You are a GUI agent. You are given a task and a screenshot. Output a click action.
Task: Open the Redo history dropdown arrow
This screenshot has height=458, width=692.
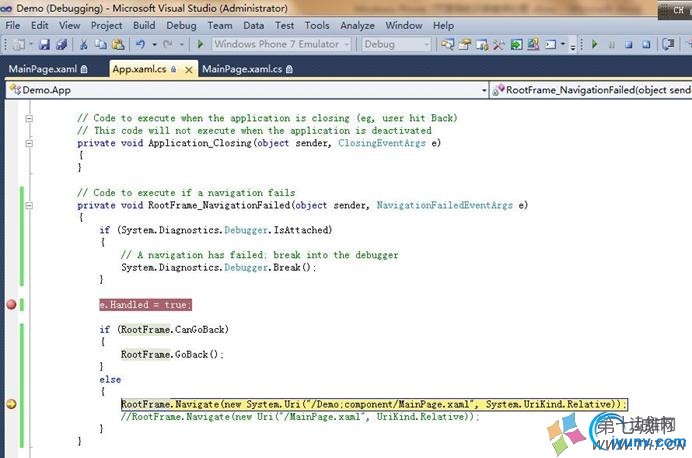[181, 45]
